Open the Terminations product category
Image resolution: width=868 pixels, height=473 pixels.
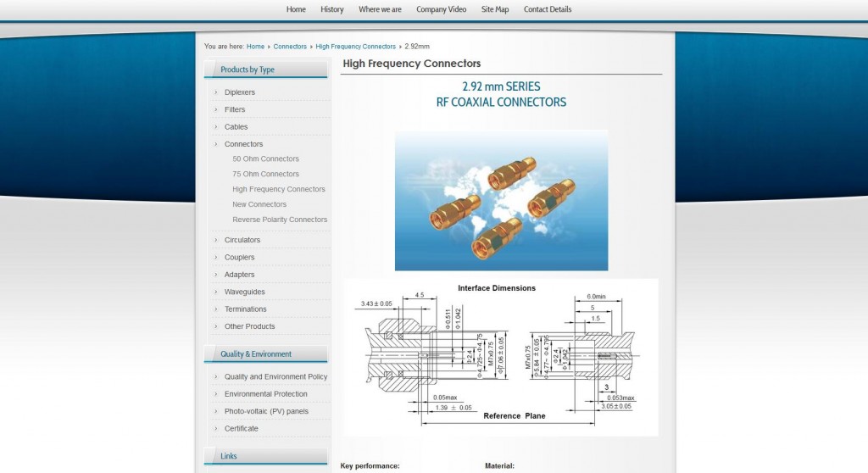click(245, 309)
